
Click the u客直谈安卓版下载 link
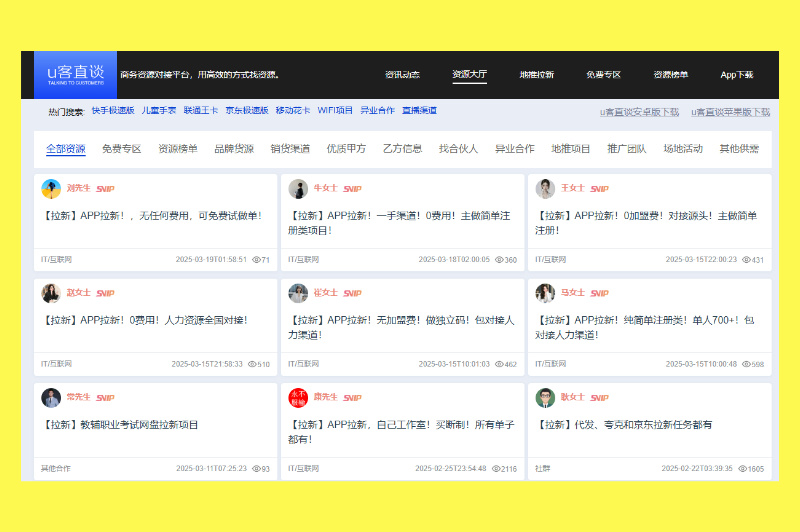point(639,112)
